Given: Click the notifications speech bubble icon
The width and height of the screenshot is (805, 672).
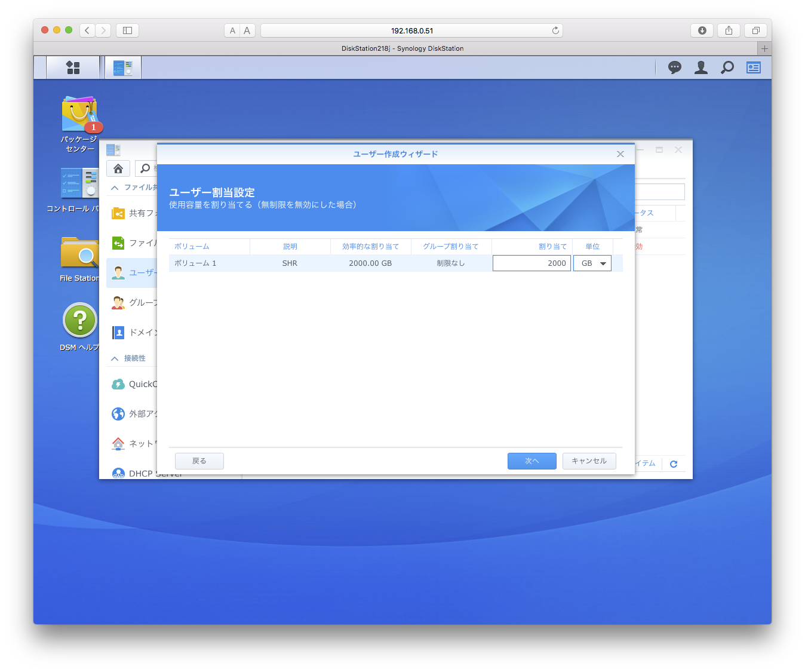Looking at the screenshot, I should click(x=674, y=67).
